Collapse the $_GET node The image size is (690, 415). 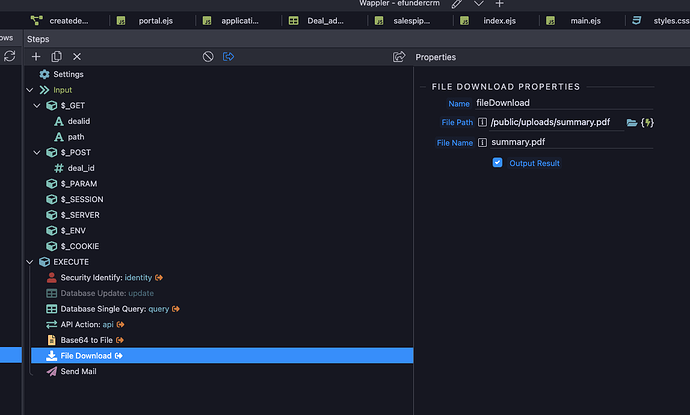pos(37,106)
